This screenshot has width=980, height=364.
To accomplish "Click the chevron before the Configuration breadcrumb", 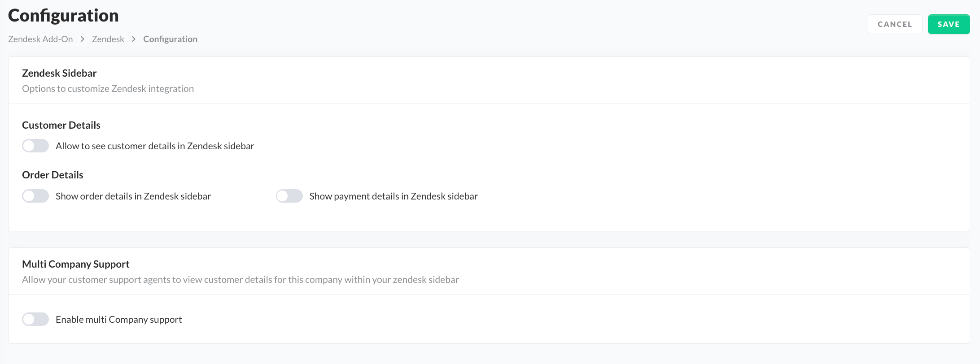I will pyautogui.click(x=134, y=39).
